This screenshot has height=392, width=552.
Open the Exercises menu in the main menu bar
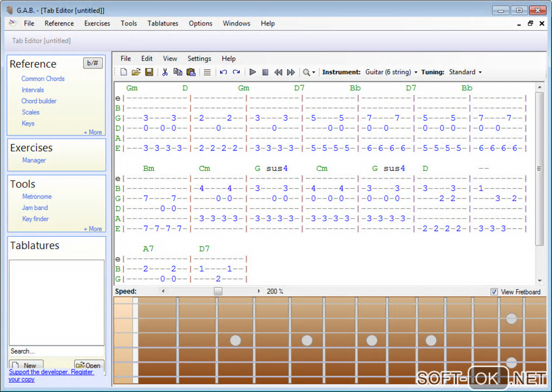click(x=97, y=23)
